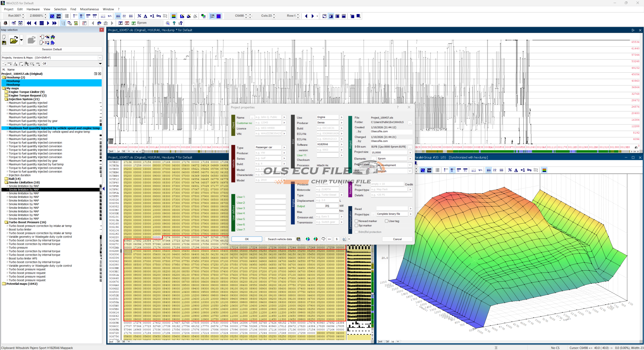Click the delta difference toolbar icon
The width and height of the screenshot is (644, 350).
tap(145, 16)
